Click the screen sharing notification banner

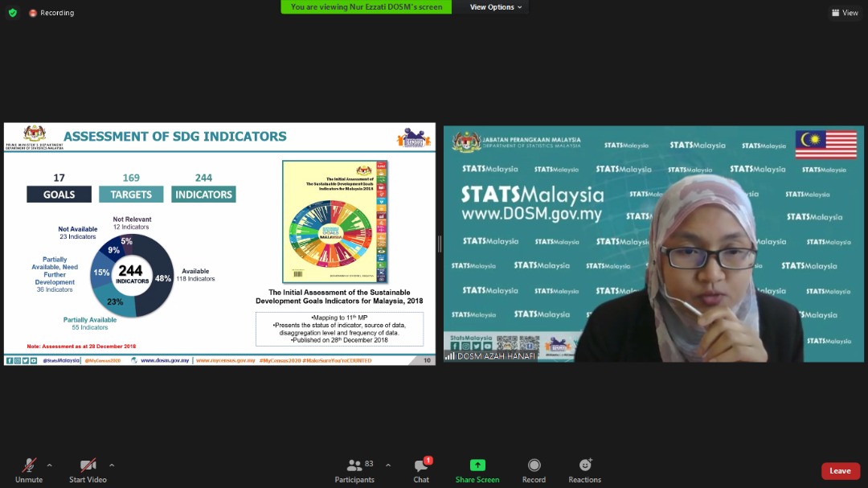click(366, 7)
